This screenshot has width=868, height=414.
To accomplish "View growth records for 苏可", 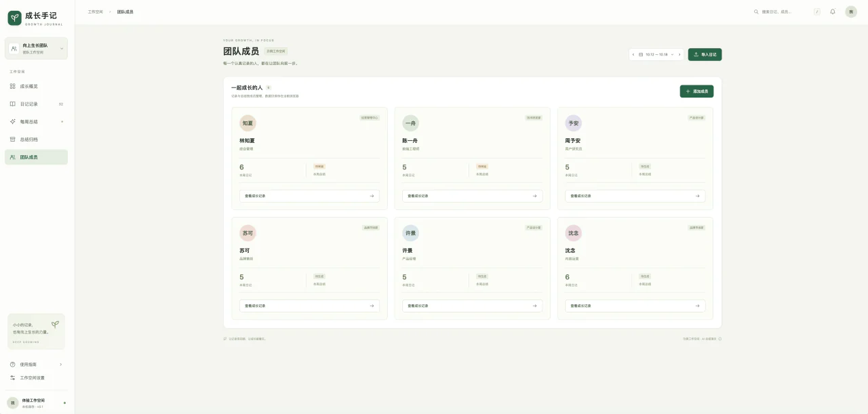I will point(309,306).
